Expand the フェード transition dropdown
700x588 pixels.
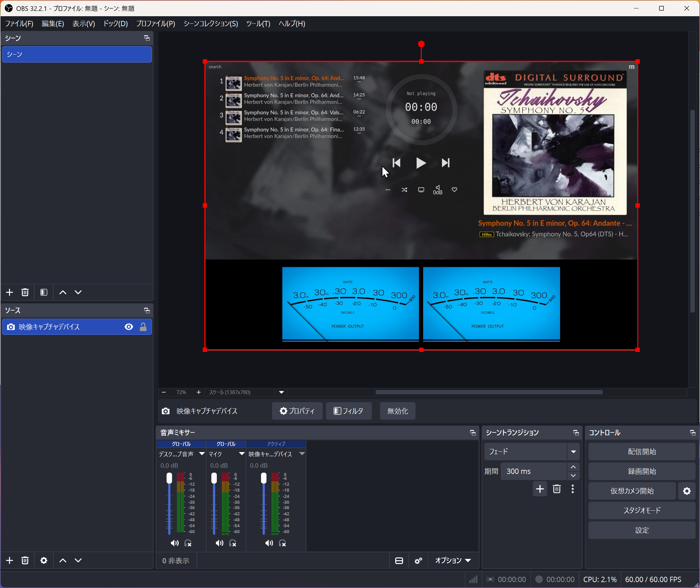(x=573, y=452)
